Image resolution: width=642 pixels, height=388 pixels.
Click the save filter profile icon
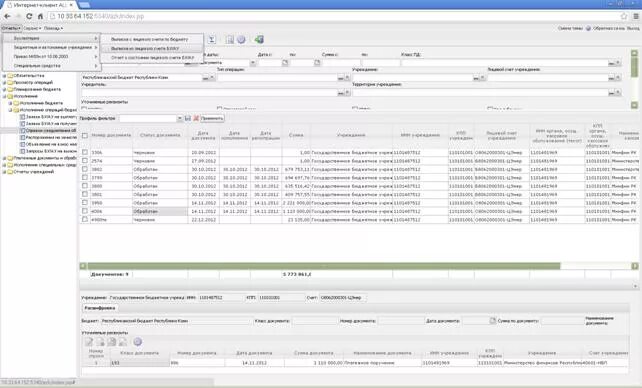point(188,118)
